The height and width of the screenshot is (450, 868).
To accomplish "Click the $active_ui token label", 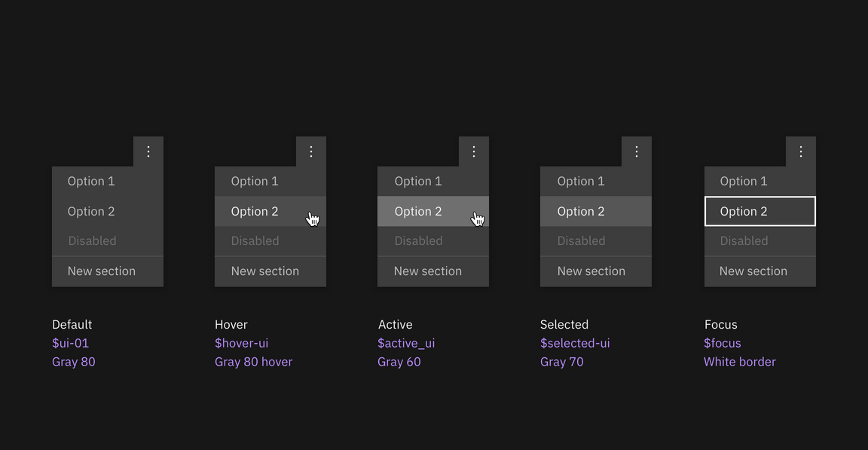I will tap(406, 343).
